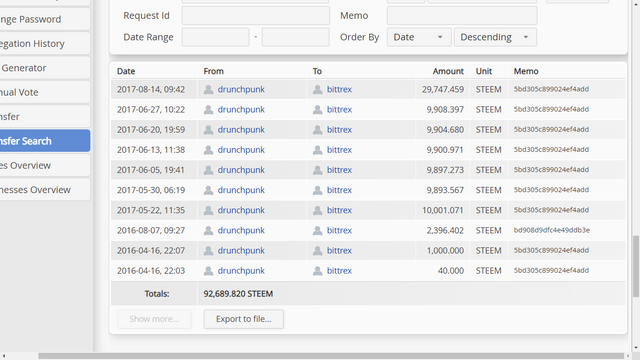Click user icon beside bittrex in 2017-08-14 row
This screenshot has width=640, height=360.
[x=318, y=89]
